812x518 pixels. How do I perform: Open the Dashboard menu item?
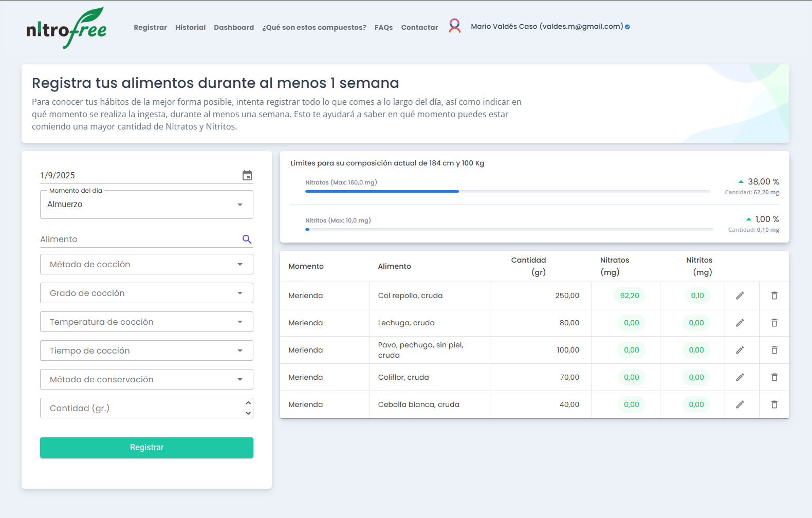click(234, 27)
